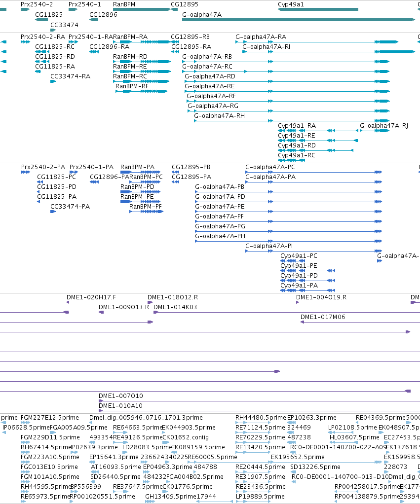
Task: Click transcript label Cyp49a1-RC
Action: click(297, 155)
